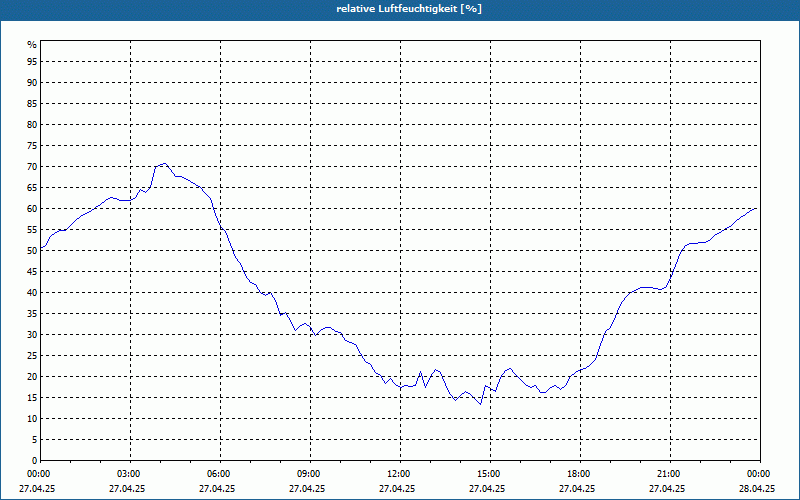The image size is (800, 500).
Task: Click the 27.04.25 date under 03:00
Action: (x=127, y=488)
